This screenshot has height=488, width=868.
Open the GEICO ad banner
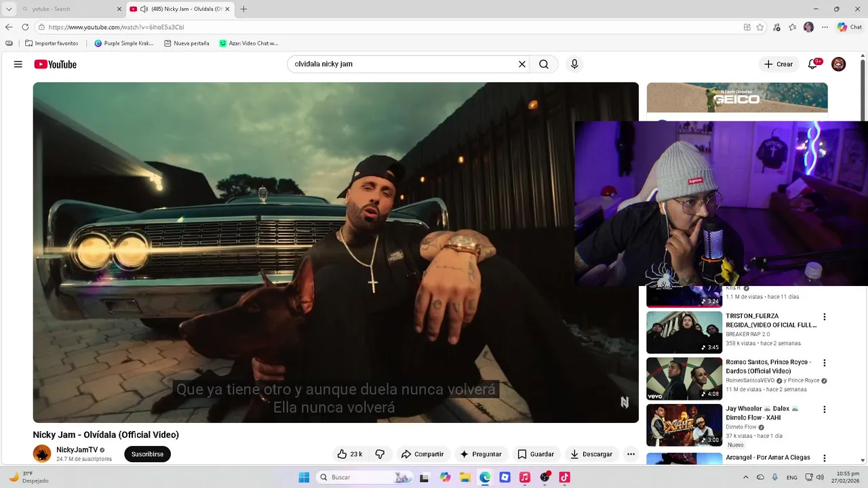[x=737, y=98]
